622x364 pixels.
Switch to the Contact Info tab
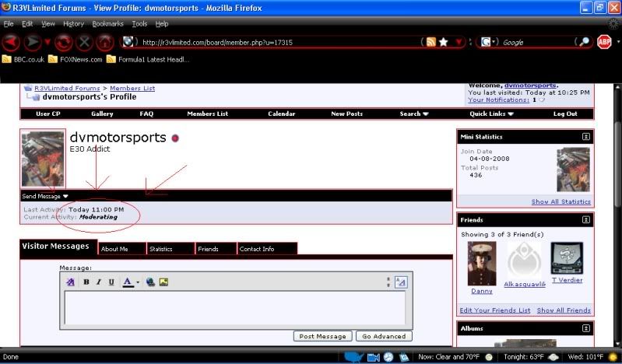267,249
